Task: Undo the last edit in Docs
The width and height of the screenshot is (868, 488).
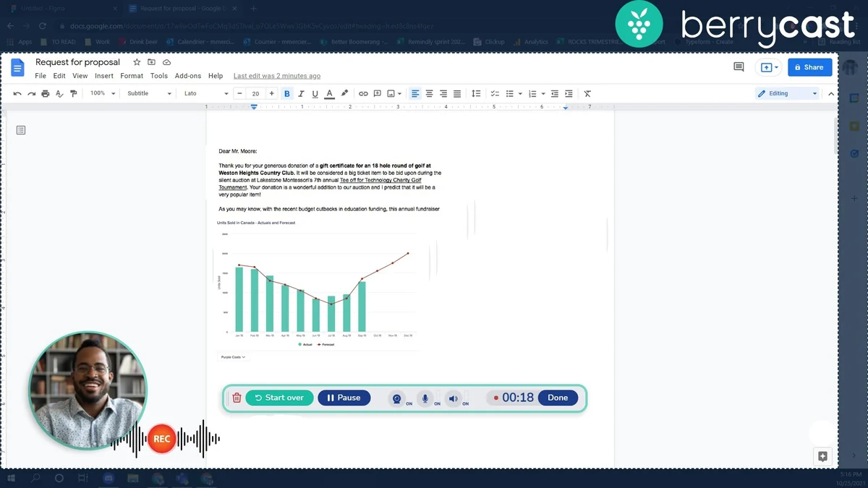Action: [x=17, y=93]
